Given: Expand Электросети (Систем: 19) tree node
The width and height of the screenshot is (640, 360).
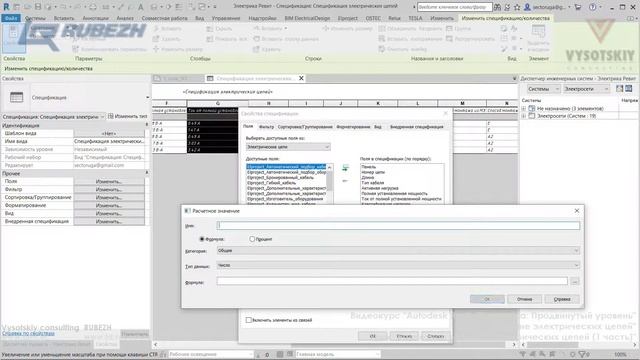Looking at the screenshot, I should (524, 116).
